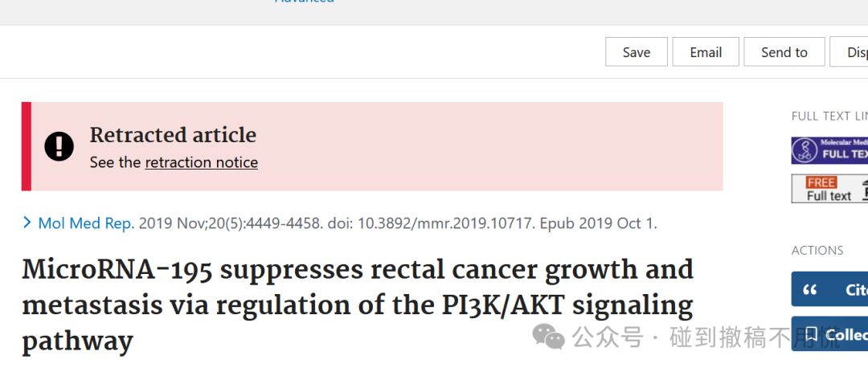Click the Retracted article heading
The image size is (868, 372).
[x=173, y=135]
